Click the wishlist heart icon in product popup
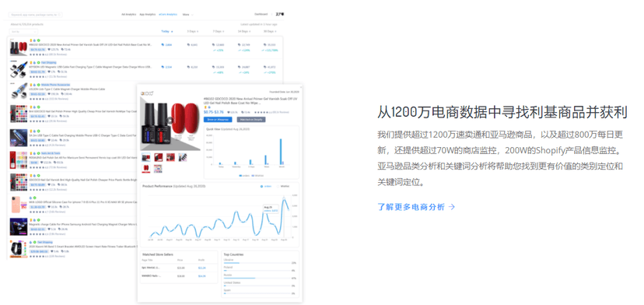The width and height of the screenshot is (644, 305). pyautogui.click(x=229, y=112)
